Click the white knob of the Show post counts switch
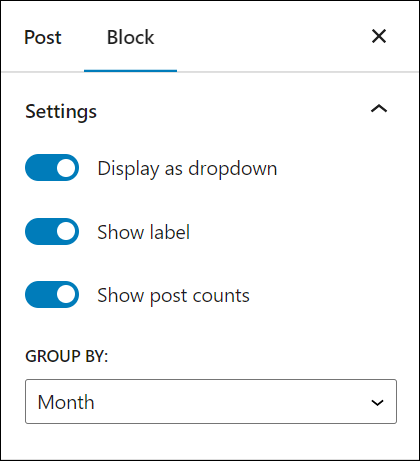 [x=66, y=295]
